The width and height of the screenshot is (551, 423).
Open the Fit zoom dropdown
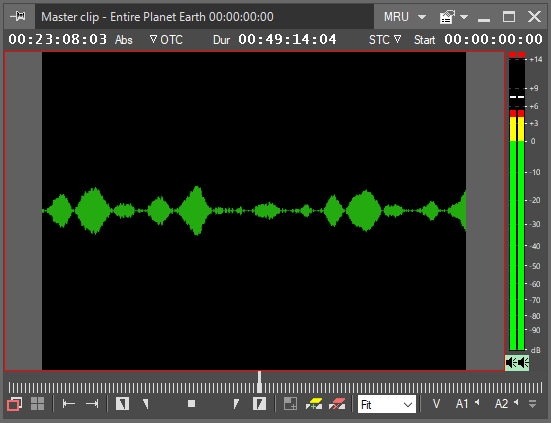pos(387,404)
